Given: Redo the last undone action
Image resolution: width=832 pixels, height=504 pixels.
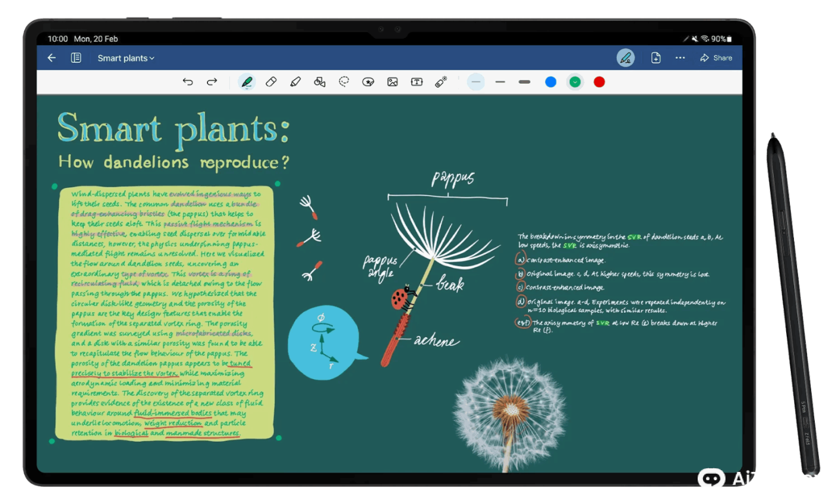Looking at the screenshot, I should pyautogui.click(x=212, y=82).
